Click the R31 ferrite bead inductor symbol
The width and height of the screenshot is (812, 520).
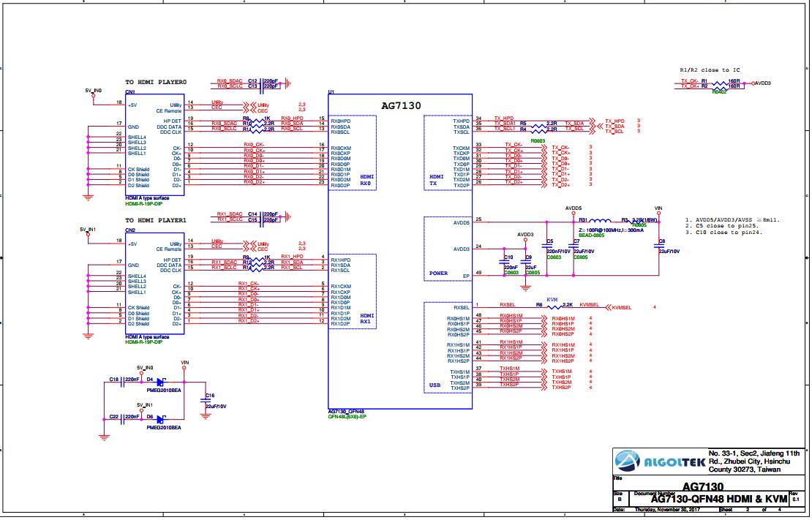click(x=600, y=220)
